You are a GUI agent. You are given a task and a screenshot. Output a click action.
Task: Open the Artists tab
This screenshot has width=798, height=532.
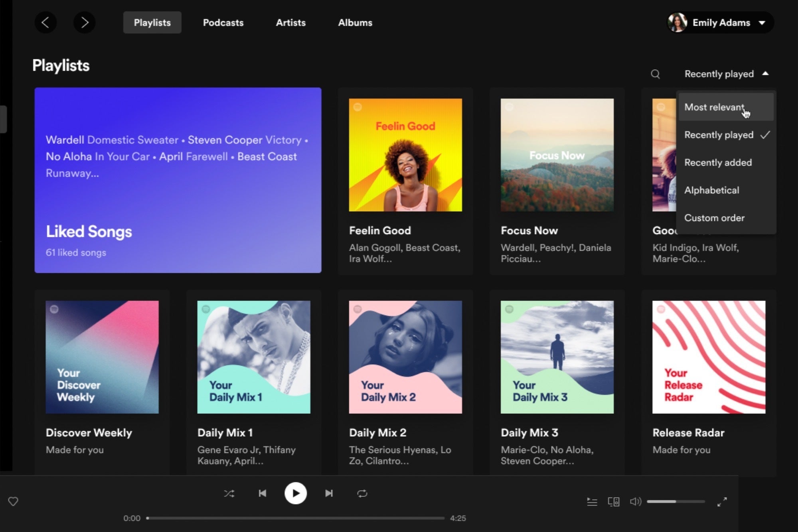tap(290, 23)
